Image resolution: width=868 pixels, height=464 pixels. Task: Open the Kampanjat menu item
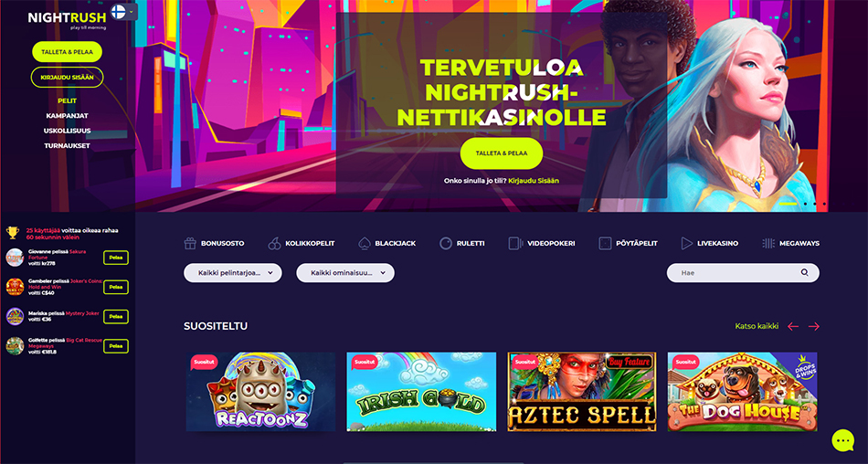pyautogui.click(x=67, y=116)
